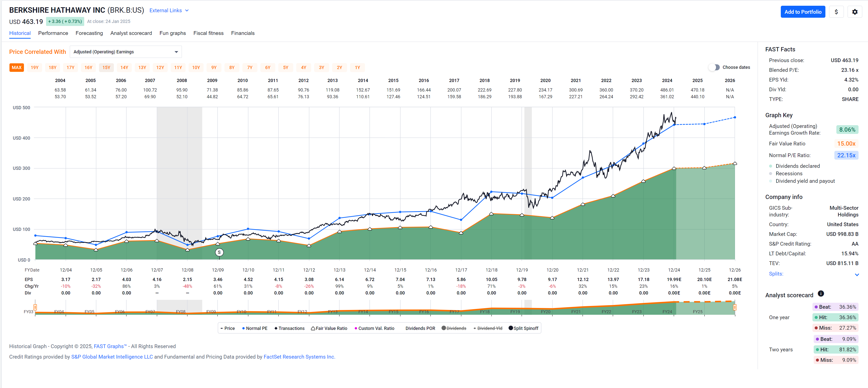The width and height of the screenshot is (868, 388).
Task: Click the 22.15x Normal P/E Ratio swatch
Action: click(846, 155)
